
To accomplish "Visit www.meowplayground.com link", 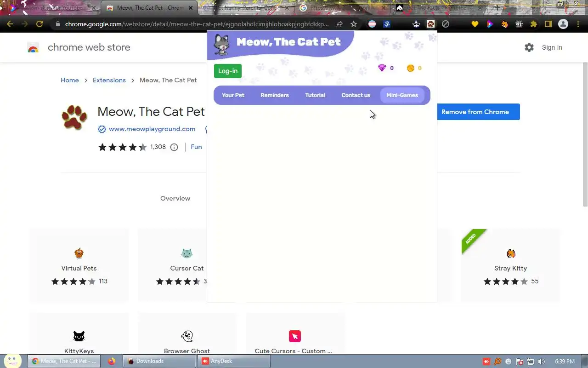I will click(x=152, y=129).
